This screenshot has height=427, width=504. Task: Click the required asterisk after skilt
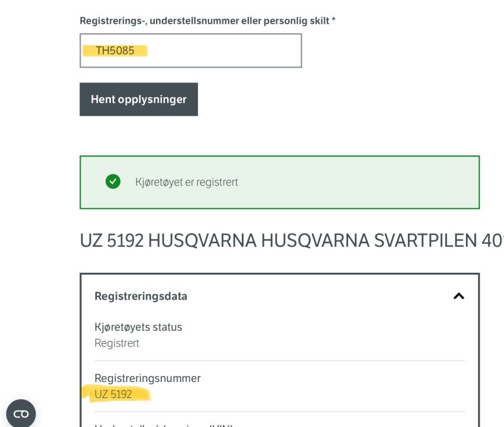pos(333,21)
